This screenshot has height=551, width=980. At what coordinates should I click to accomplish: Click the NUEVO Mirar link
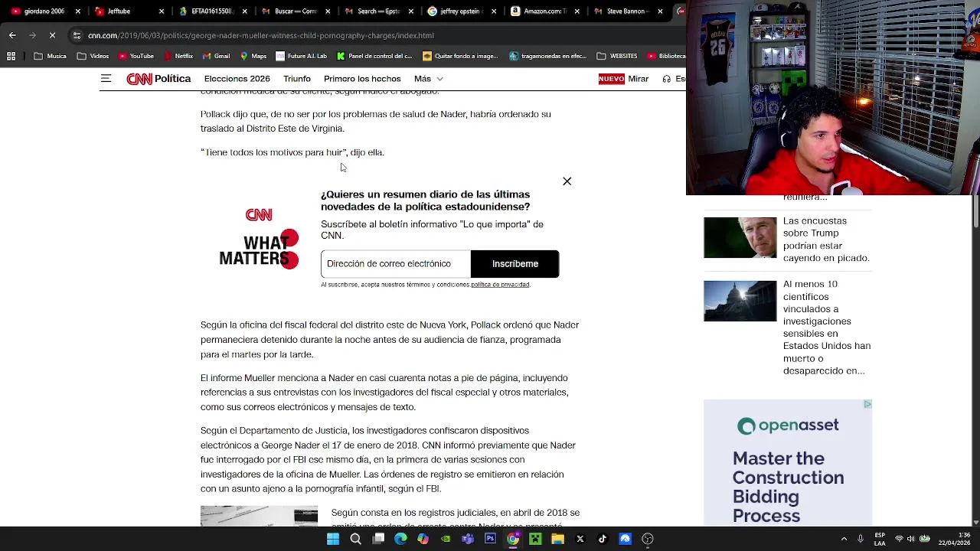coord(624,79)
